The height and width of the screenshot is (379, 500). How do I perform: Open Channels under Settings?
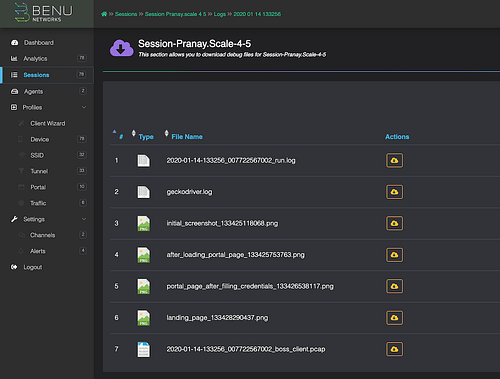pos(43,235)
